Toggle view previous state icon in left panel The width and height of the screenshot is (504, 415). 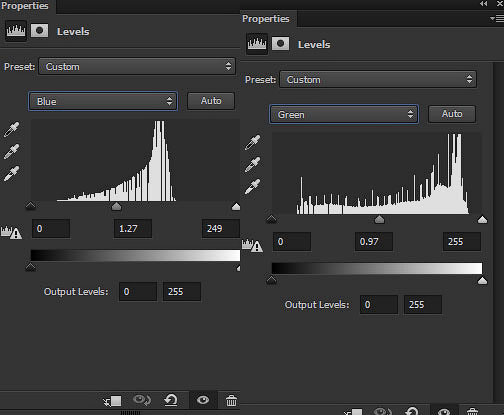click(142, 400)
